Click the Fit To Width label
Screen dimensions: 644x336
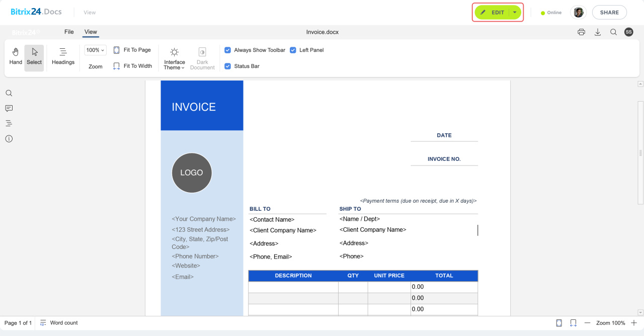coord(138,66)
